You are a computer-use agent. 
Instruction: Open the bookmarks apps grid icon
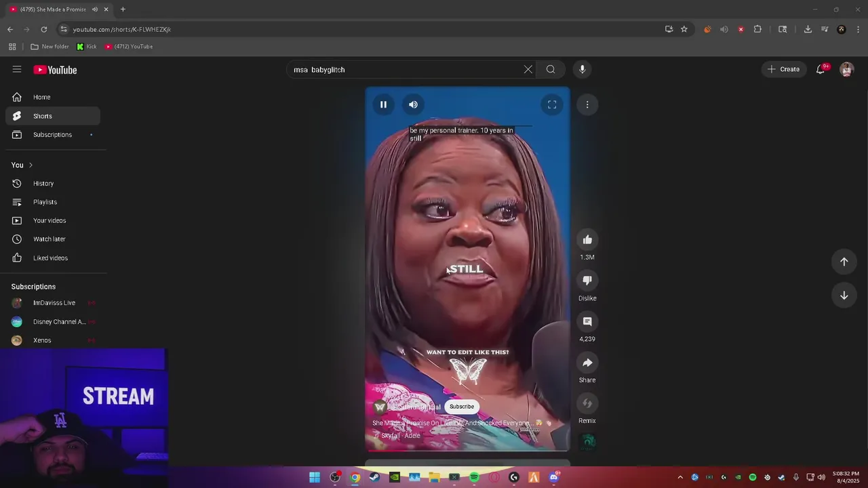[x=12, y=47]
